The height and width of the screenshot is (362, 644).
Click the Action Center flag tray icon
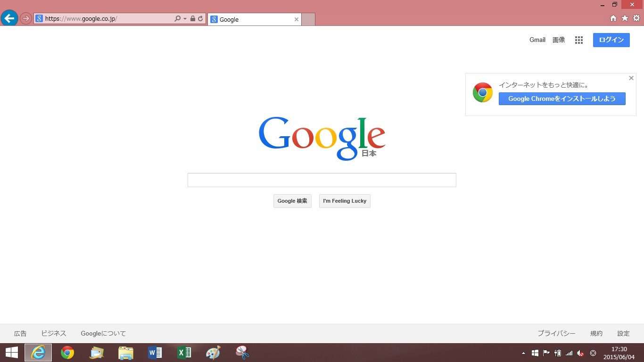[546, 353]
